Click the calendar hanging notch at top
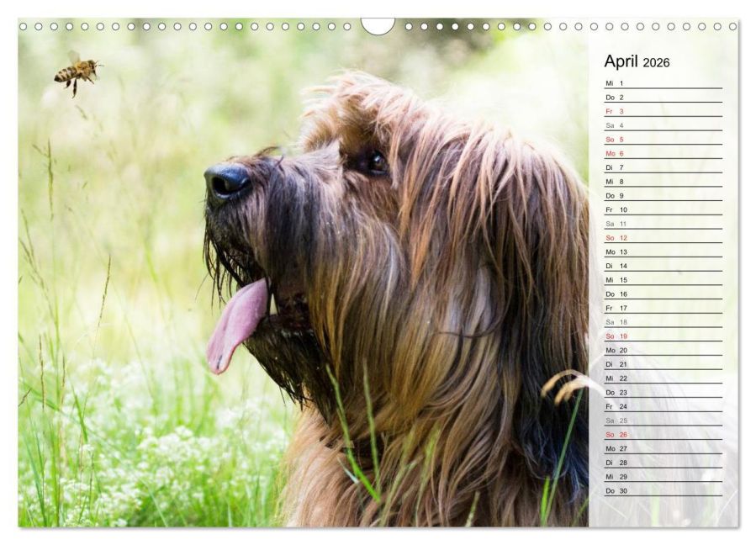Viewport: 756px width, 545px height. (x=378, y=25)
